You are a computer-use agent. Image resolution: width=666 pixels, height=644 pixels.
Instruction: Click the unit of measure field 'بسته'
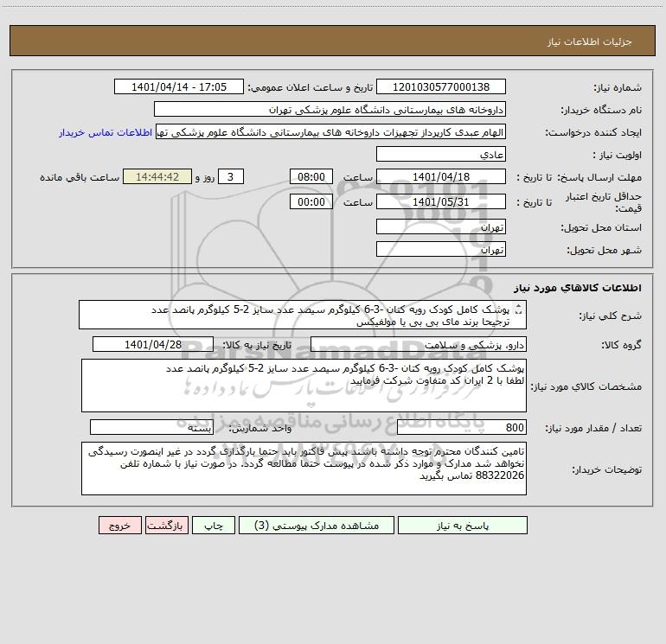pyautogui.click(x=151, y=427)
